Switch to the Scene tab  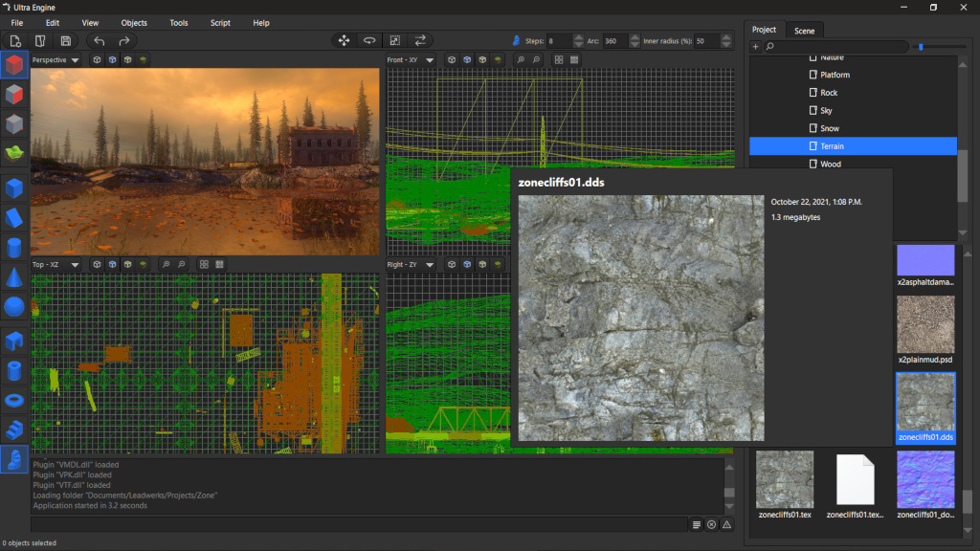(804, 31)
